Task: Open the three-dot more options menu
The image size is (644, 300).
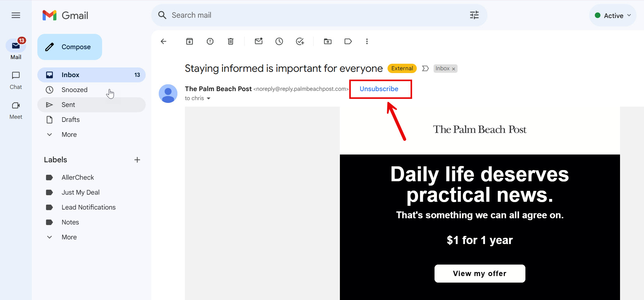Action: 367,41
